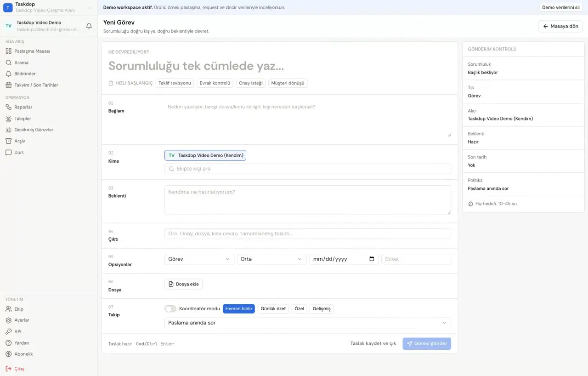Click the Evrak kontrolü quick start chip

click(215, 83)
